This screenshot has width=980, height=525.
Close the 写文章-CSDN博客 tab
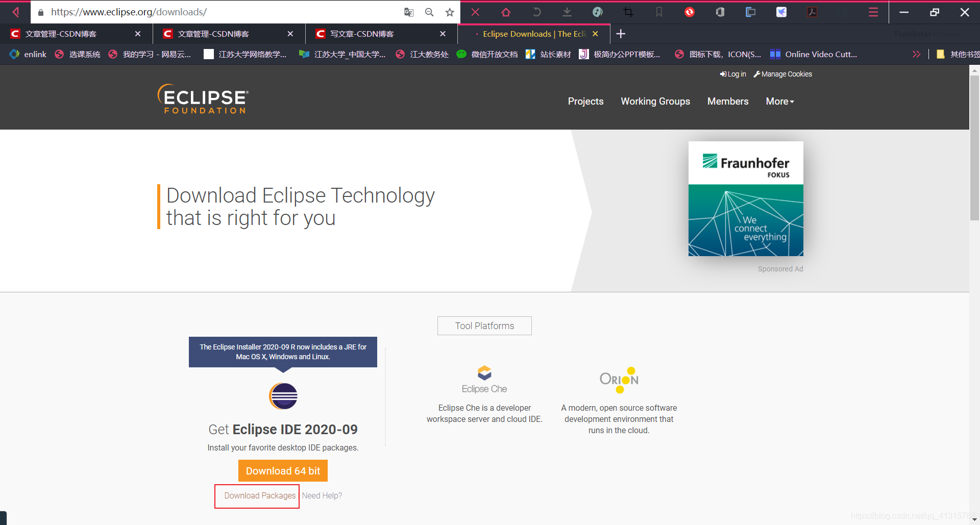coord(443,34)
